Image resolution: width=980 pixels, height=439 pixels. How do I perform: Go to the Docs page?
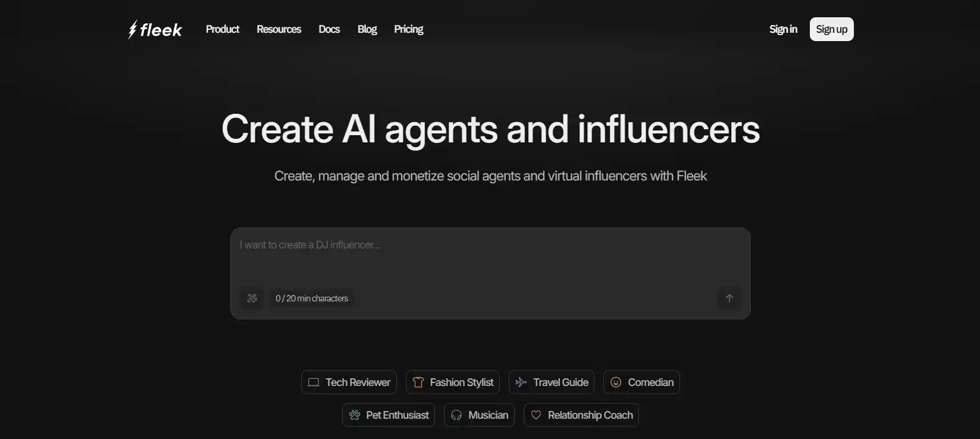click(329, 29)
